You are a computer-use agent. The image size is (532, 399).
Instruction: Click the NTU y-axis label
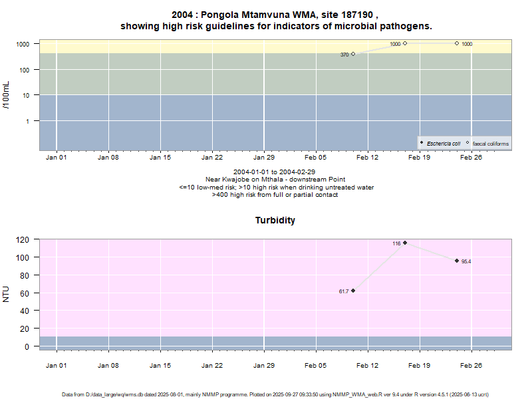coord(7,293)
